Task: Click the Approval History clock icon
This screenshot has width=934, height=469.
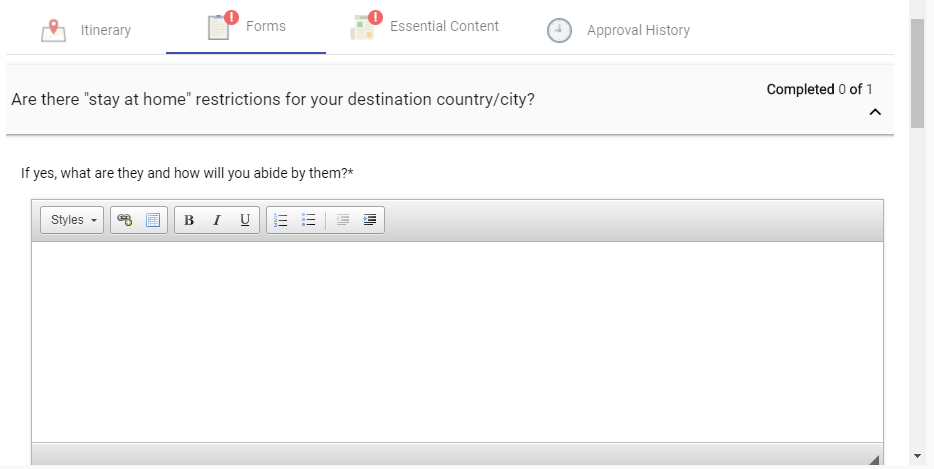Action: 559,31
